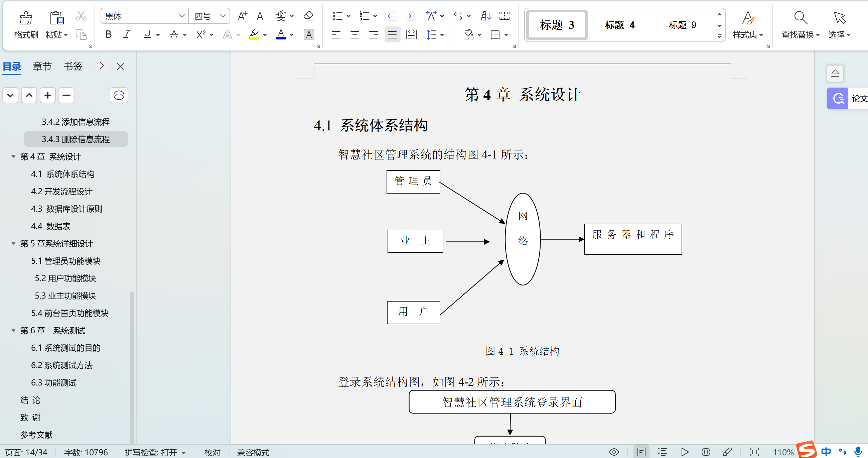The image size is (868, 458).
Task: Open the font family dropdown showing 黑体
Action: pyautogui.click(x=182, y=16)
